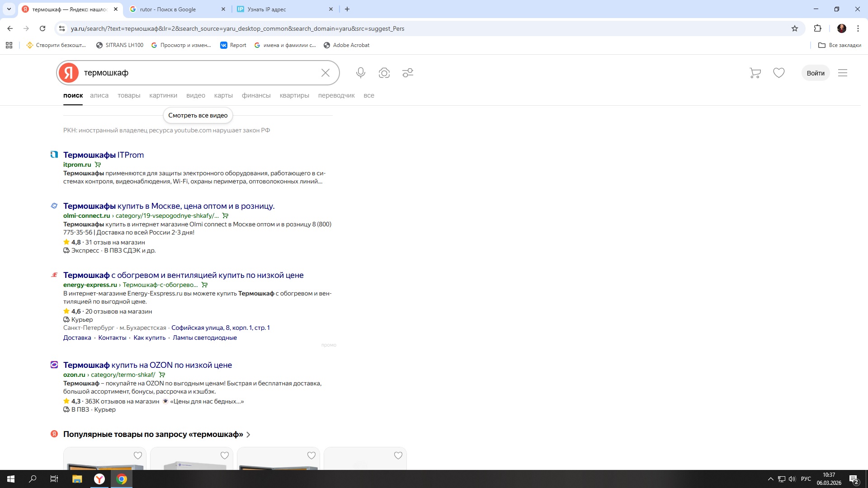Clear the search query with X icon
This screenshot has width=868, height=488.
click(x=325, y=73)
